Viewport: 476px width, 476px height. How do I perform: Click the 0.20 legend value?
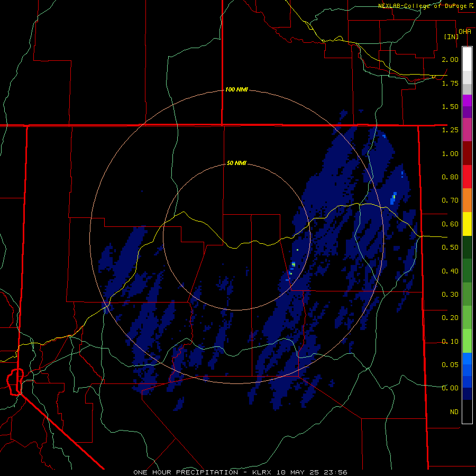(450, 318)
